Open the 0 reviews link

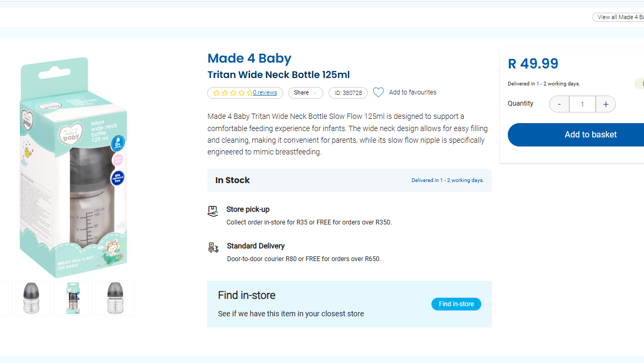265,93
